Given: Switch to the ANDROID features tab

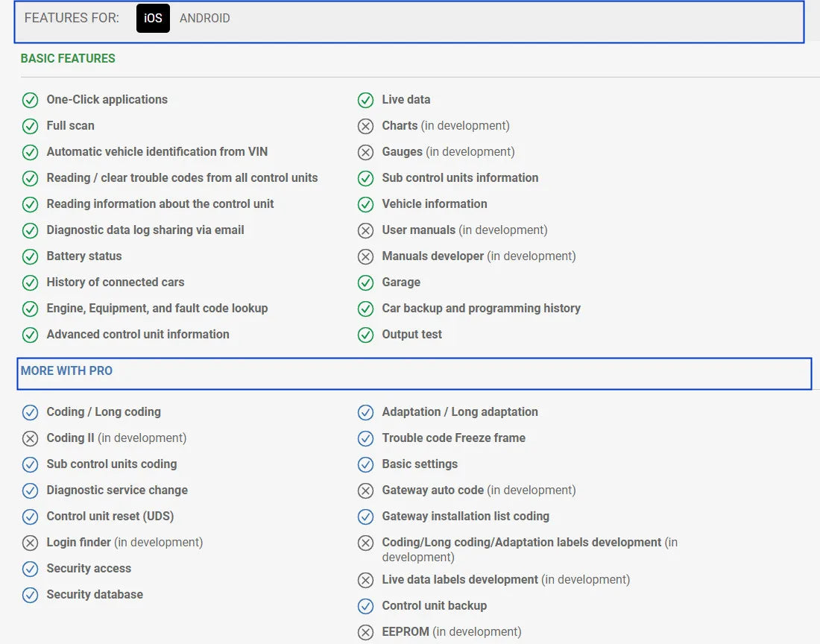Looking at the screenshot, I should click(x=204, y=19).
